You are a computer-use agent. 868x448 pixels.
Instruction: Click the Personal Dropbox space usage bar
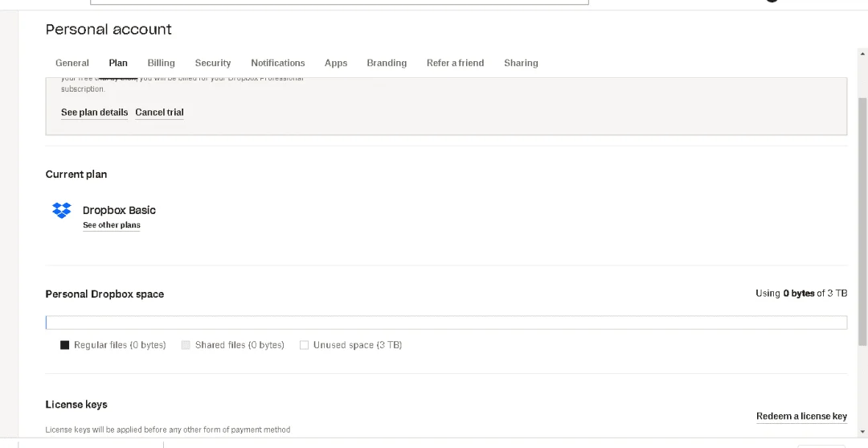446,323
